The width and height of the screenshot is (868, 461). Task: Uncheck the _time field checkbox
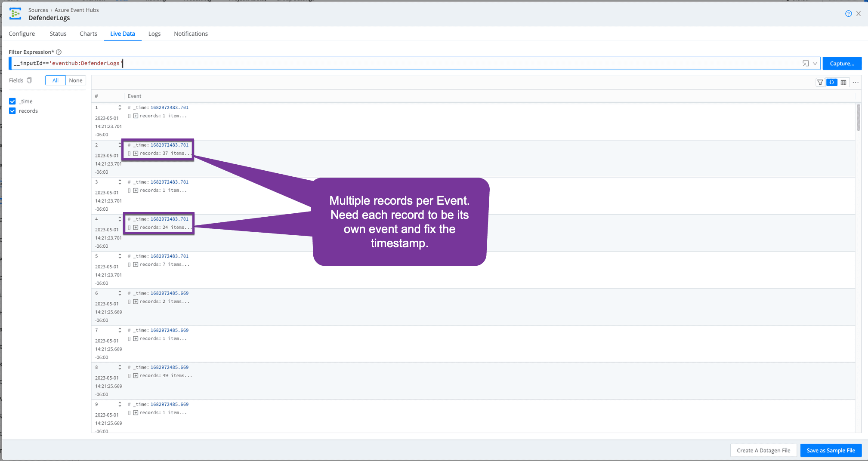point(12,101)
